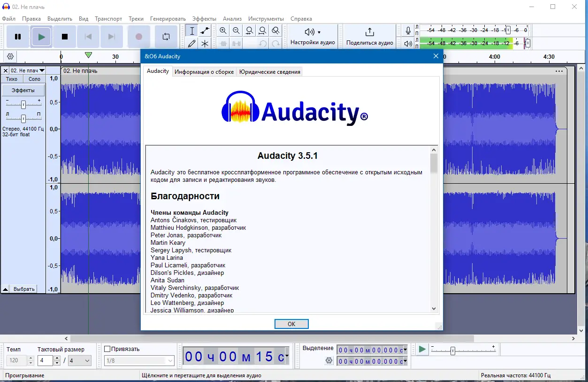Viewport: 588px width, 382px height.
Task: Increase time signature numerator stepper
Action: pos(57,359)
